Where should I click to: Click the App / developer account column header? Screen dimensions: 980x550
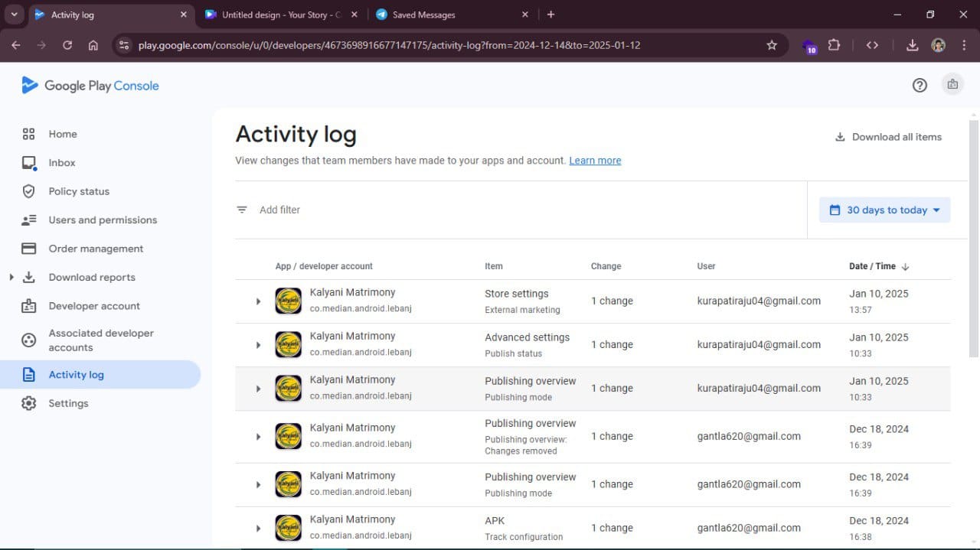tap(324, 266)
